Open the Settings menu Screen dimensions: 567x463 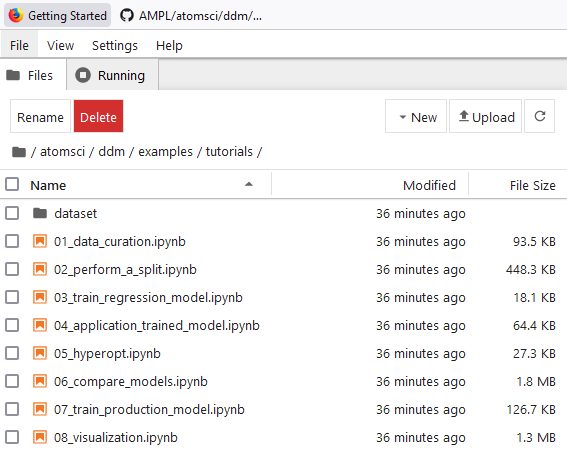coord(115,46)
